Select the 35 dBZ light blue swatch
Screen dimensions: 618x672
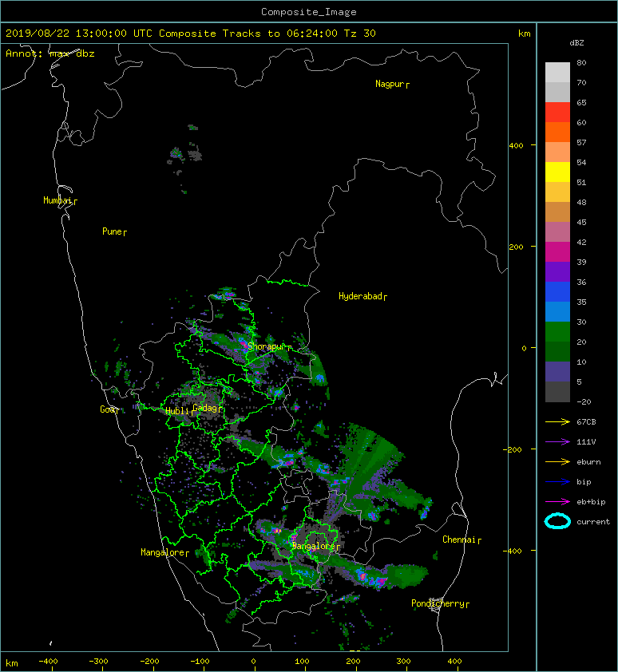click(x=557, y=311)
